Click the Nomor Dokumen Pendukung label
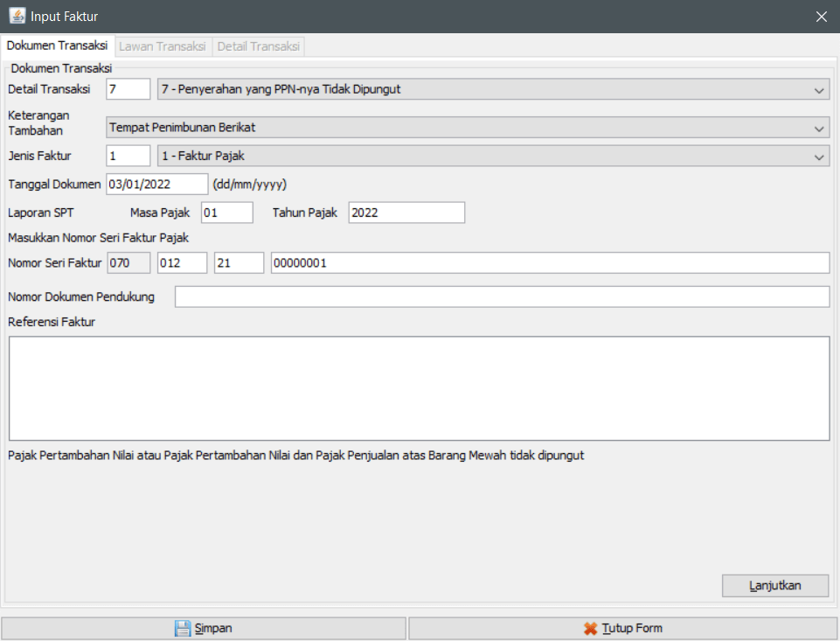Image resolution: width=840 pixels, height=641 pixels. [x=81, y=297]
